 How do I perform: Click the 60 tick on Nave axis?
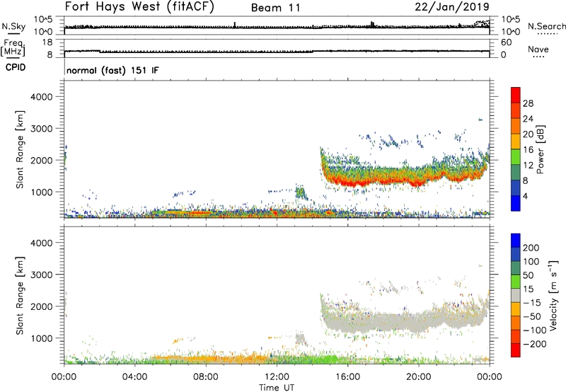pos(506,42)
